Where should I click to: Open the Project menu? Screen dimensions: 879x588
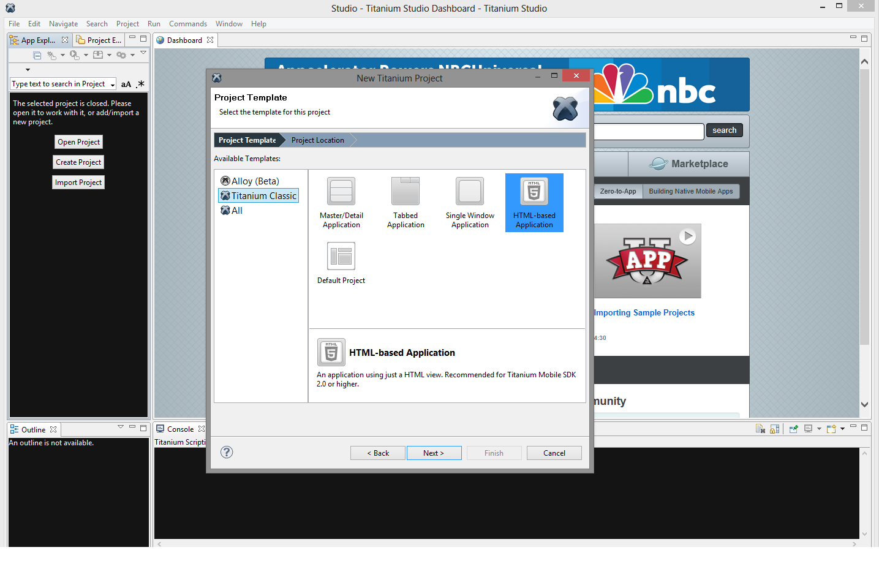(127, 24)
